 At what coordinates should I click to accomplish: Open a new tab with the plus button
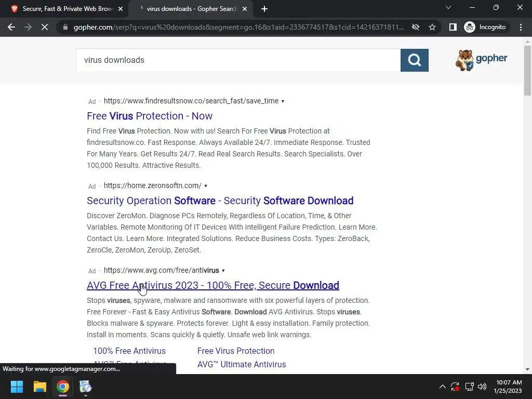(x=264, y=9)
